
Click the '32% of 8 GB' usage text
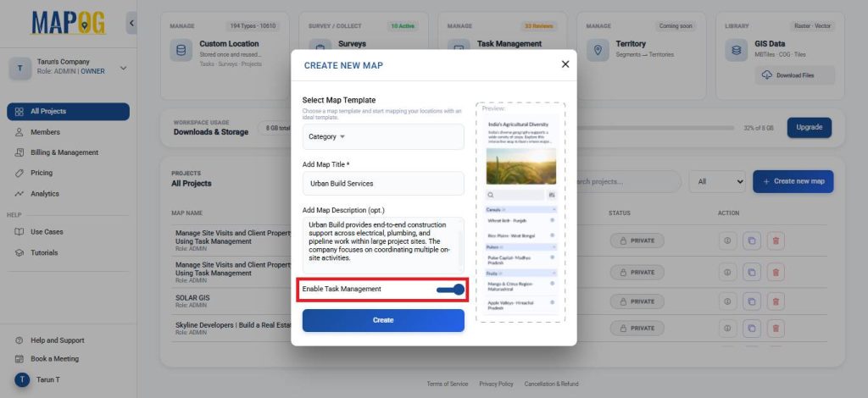tap(759, 128)
